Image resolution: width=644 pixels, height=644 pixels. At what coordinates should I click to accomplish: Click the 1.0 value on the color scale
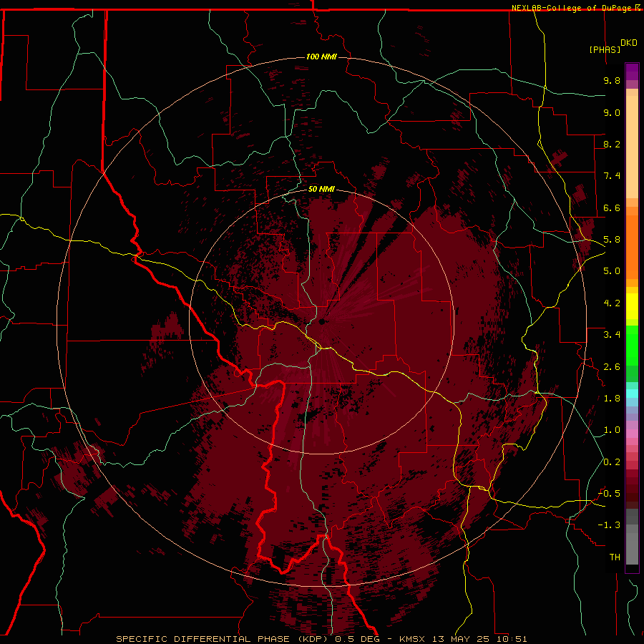[x=612, y=430]
